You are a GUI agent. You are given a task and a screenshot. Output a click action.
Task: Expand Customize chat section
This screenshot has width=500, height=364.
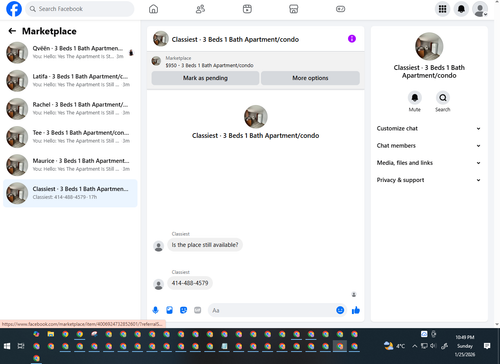tap(429, 129)
